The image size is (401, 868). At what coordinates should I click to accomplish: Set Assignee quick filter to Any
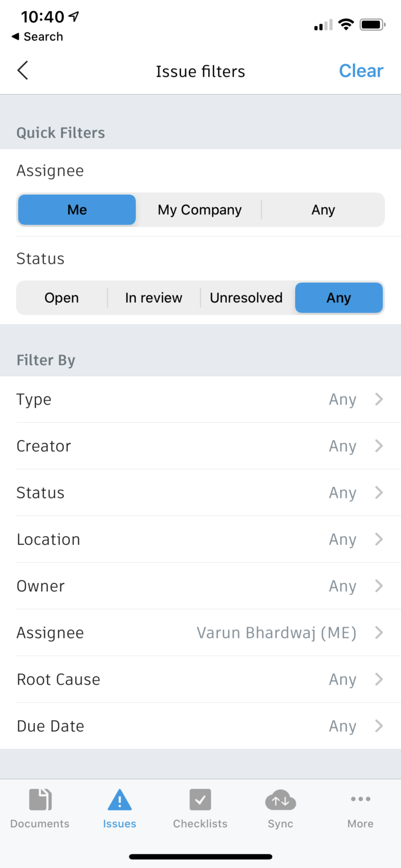(x=323, y=210)
